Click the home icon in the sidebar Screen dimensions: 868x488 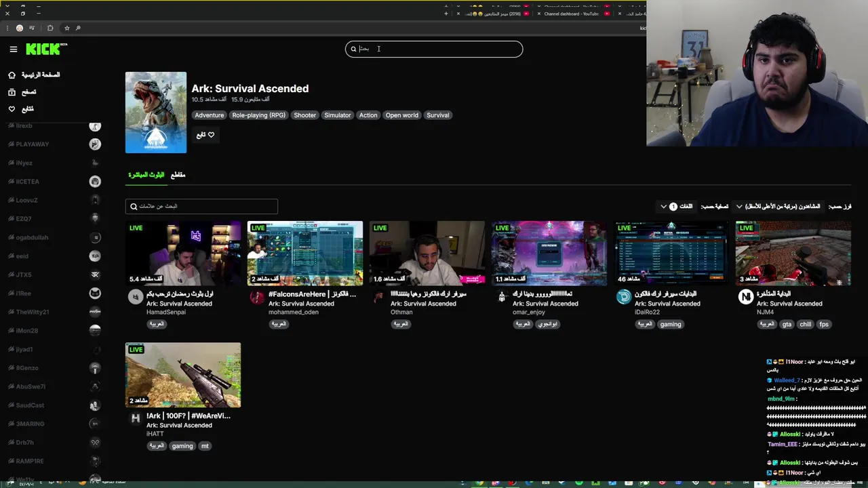pyautogui.click(x=12, y=75)
